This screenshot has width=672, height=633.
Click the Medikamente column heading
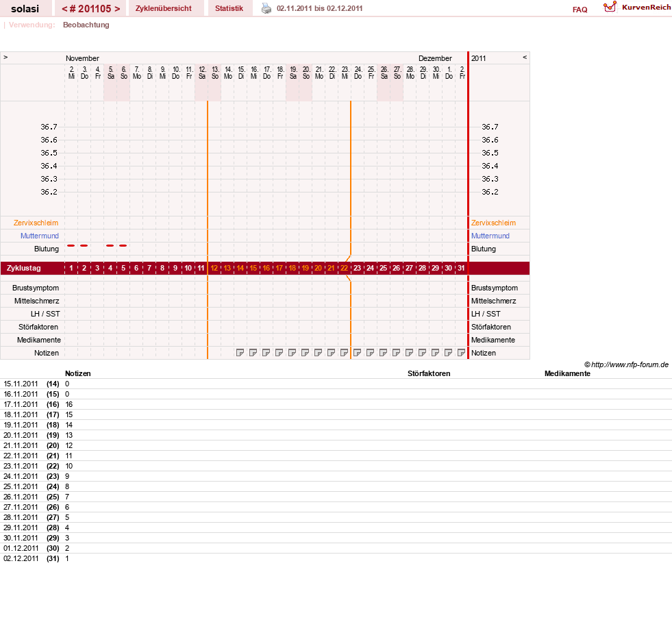(x=567, y=374)
